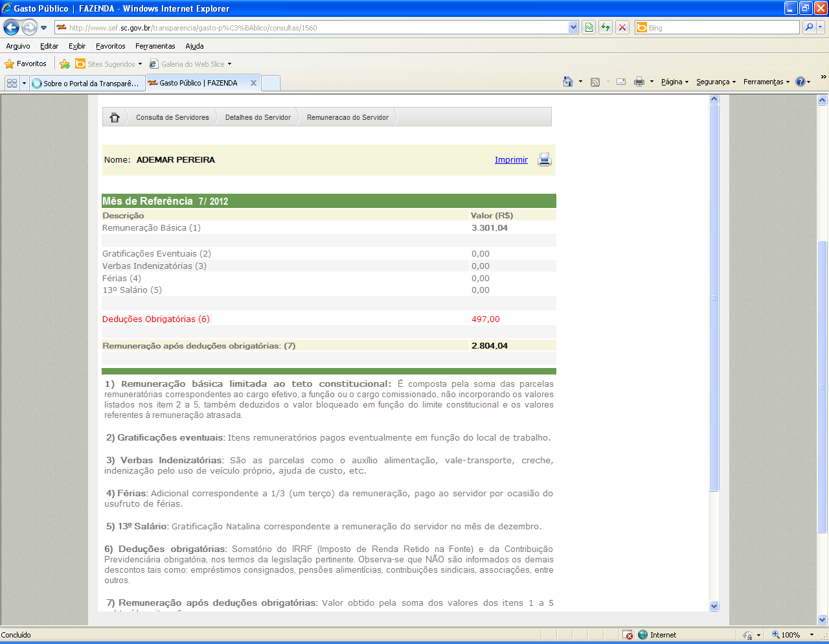The height and width of the screenshot is (644, 829).
Task: Stop loading with the red X icon
Action: tap(622, 27)
